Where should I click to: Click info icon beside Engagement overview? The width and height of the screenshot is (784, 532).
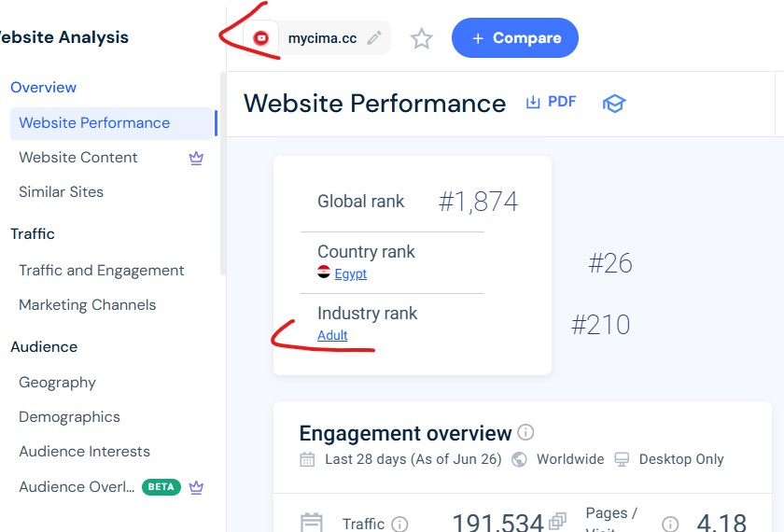(x=525, y=431)
